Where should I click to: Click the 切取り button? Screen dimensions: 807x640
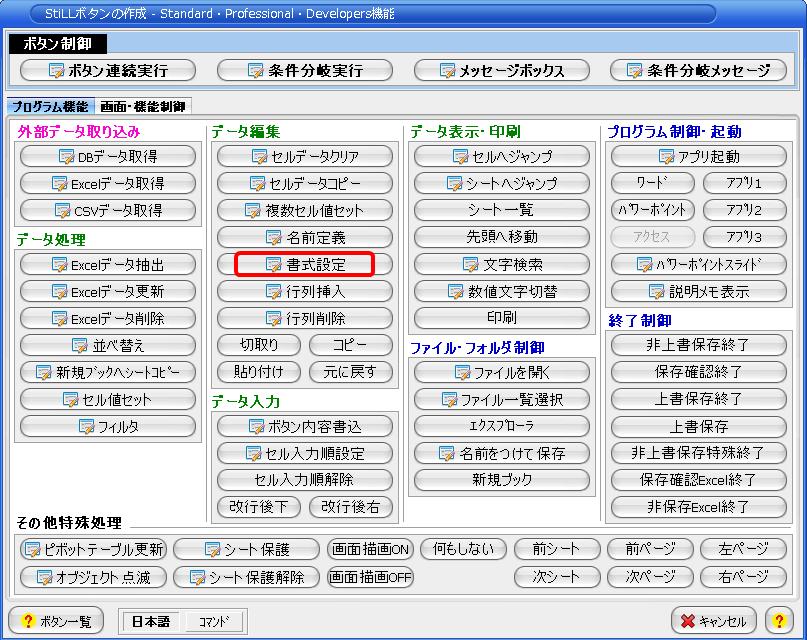pyautogui.click(x=259, y=345)
